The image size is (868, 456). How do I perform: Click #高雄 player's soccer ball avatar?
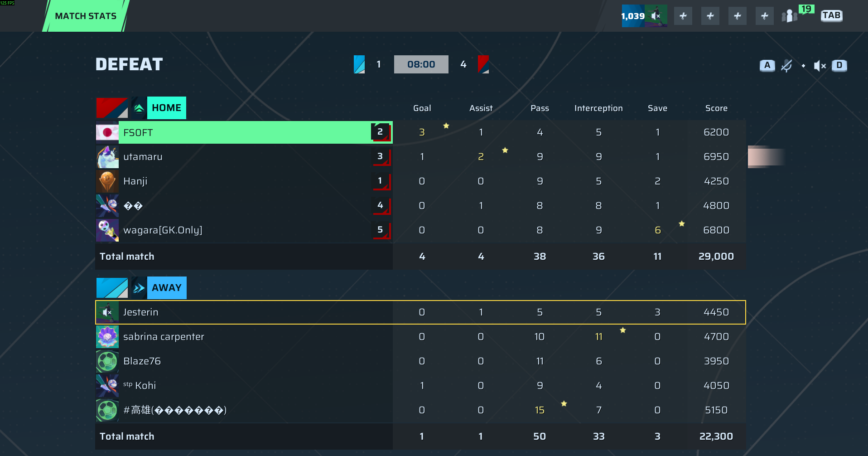point(107,410)
